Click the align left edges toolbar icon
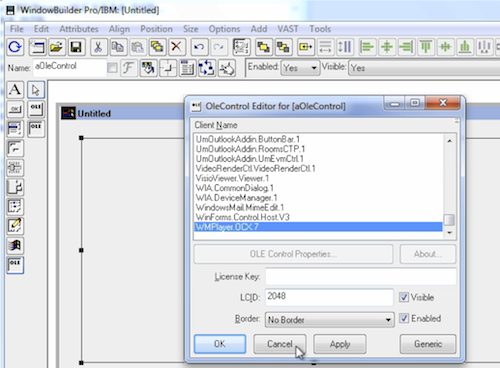Image resolution: width=500 pixels, height=368 pixels. pos(367,47)
